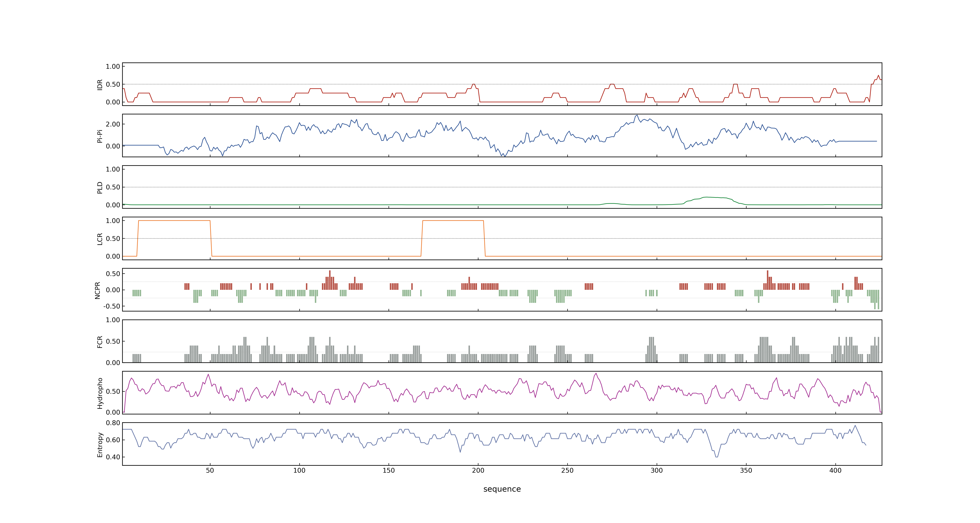
Task: Click the 1.00 tick on LCR axis
Action: (x=113, y=221)
